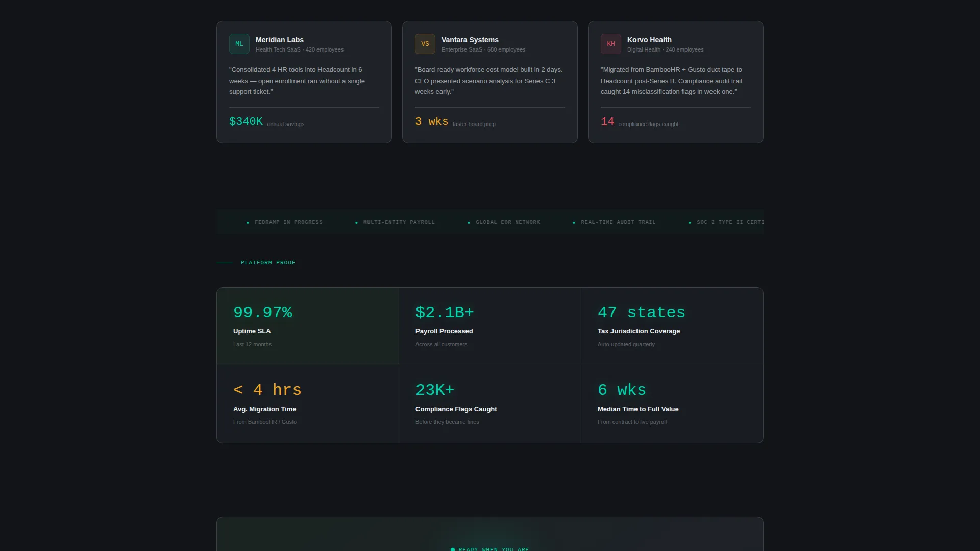980x551 pixels.
Task: Click the 'PLATFORM PROOF' section label
Action: [268, 263]
